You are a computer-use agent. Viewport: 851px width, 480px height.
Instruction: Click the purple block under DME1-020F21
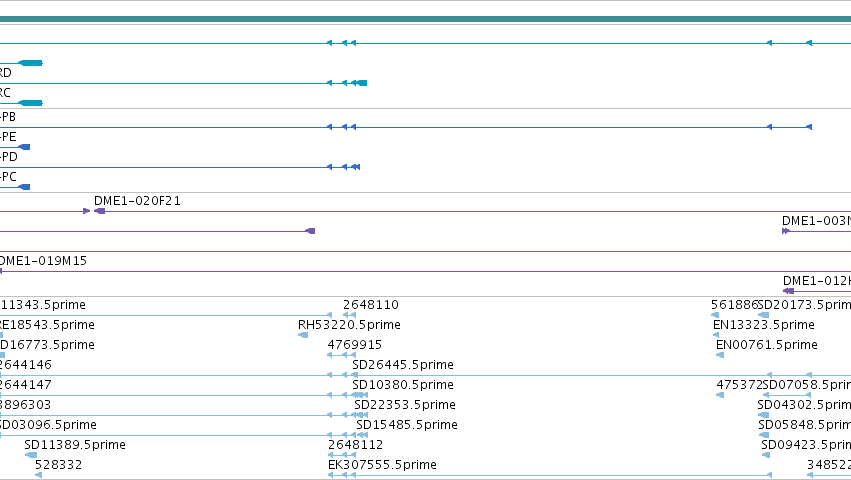pos(99,211)
